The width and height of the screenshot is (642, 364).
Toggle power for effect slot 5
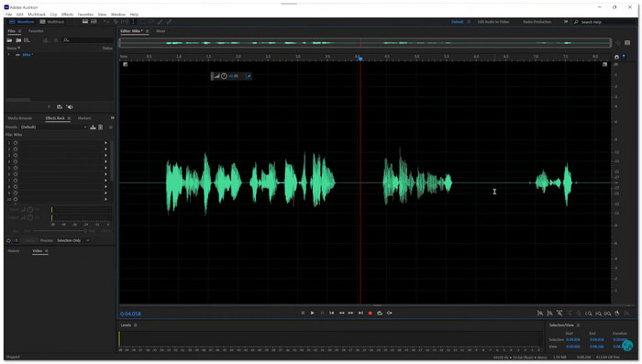(16, 168)
